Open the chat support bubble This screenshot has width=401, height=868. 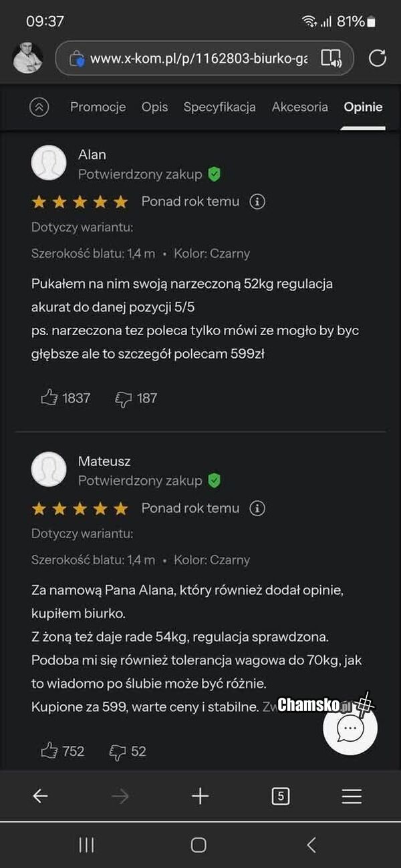(350, 729)
